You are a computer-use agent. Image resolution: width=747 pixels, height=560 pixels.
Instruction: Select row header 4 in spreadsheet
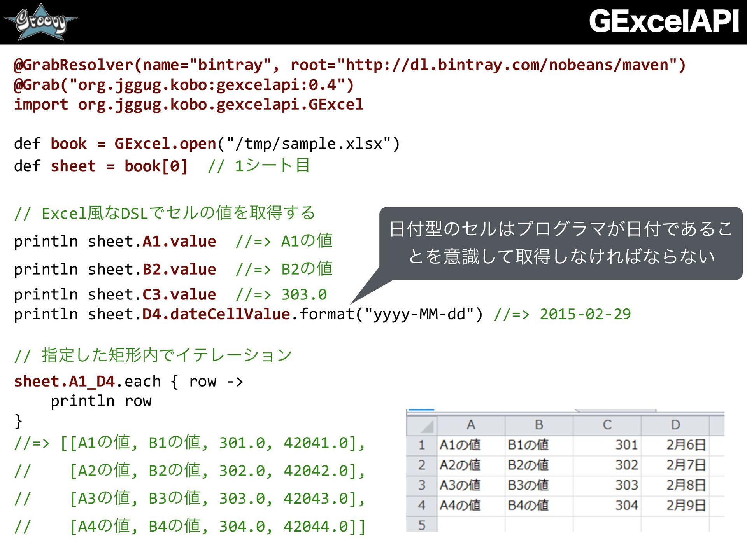[422, 506]
